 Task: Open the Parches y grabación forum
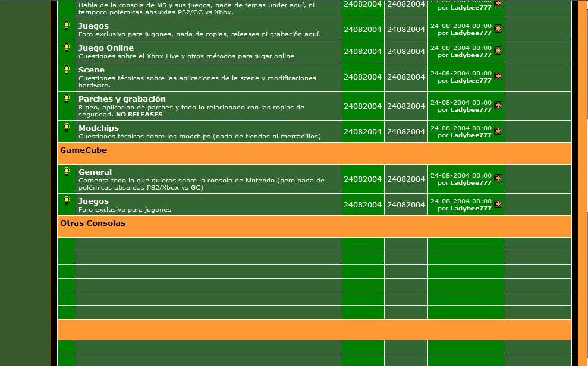(122, 99)
